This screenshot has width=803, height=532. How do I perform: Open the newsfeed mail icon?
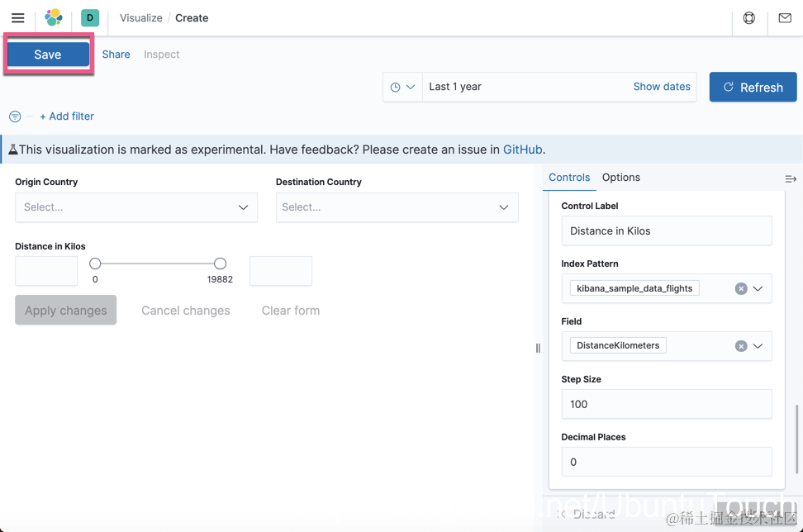[785, 17]
